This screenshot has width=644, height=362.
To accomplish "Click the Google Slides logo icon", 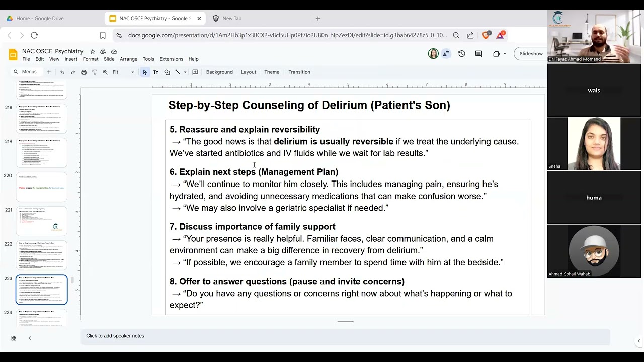I will pos(13,54).
